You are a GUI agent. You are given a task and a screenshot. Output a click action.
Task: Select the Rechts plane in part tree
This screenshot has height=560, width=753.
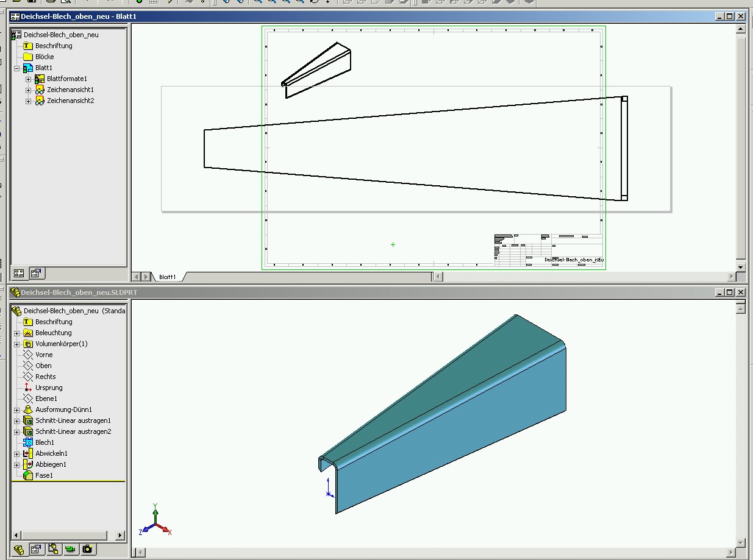coord(45,377)
